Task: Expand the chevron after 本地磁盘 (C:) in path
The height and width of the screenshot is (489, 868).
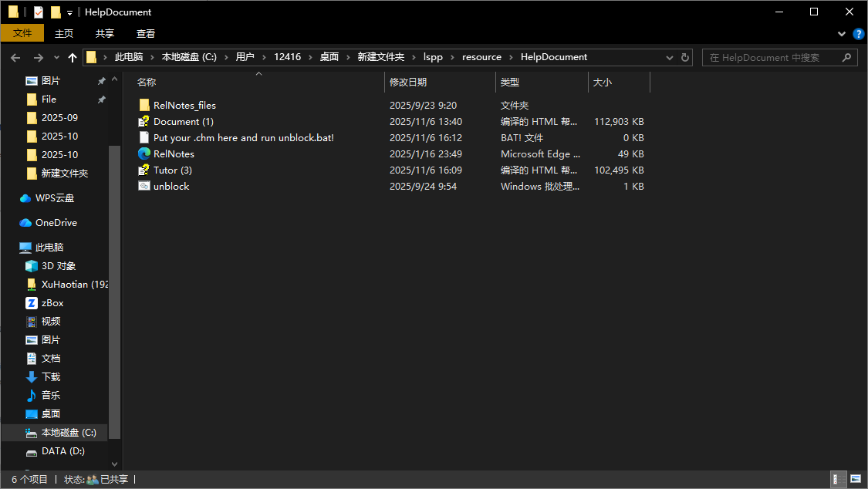Action: (226, 58)
